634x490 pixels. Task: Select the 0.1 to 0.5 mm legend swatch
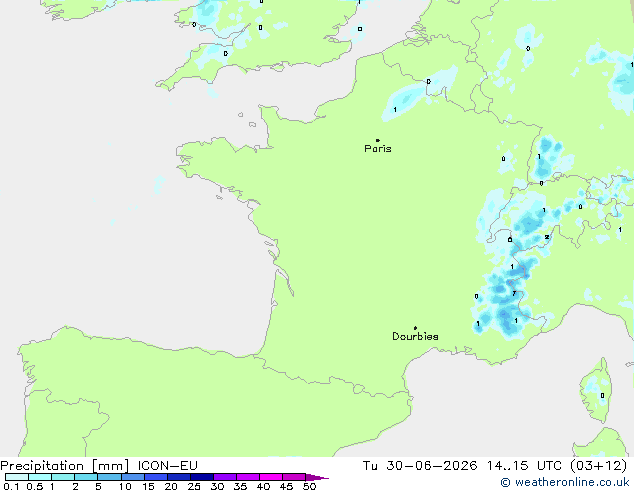[x=17, y=477]
